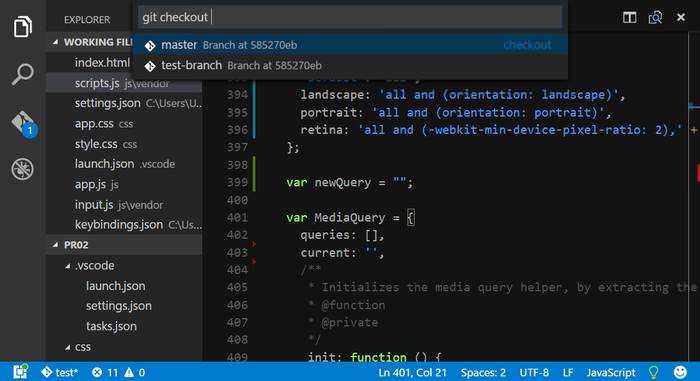This screenshot has height=381, width=700.
Task: Select master branch to checkout
Action: (x=350, y=45)
